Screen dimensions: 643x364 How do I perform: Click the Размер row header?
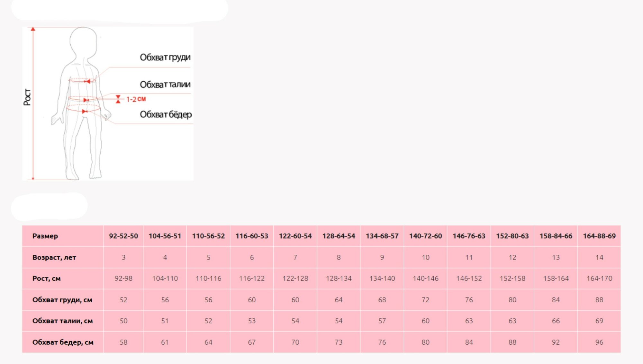pos(45,236)
